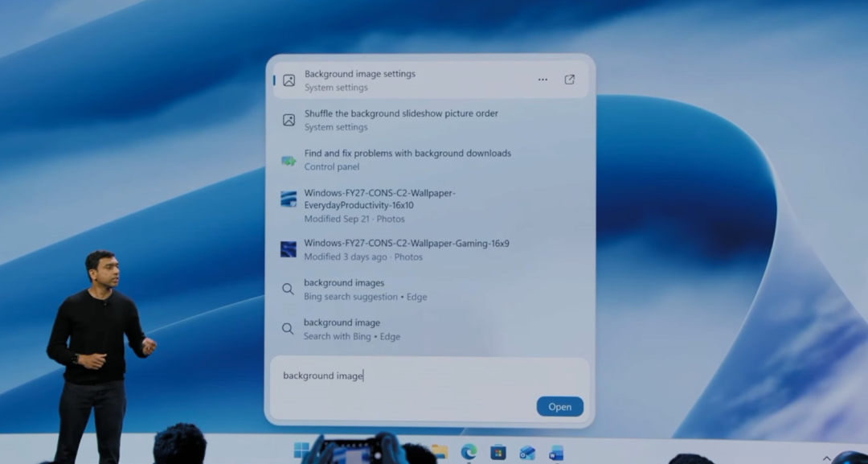Select 'Shuffle the background slideshow picture order'
Screen dimensions: 868x464
401,113
